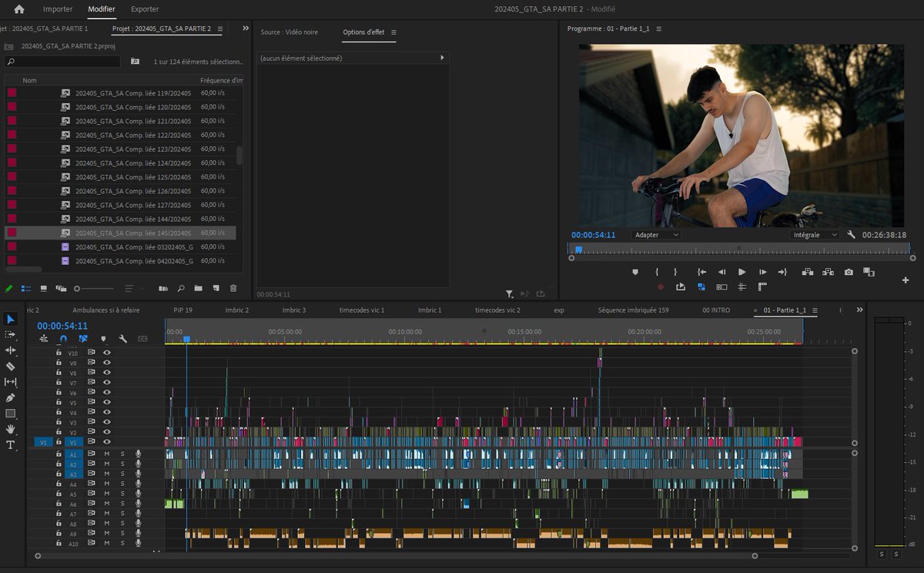Open the Program monitor settings wrench
This screenshot has height=573, width=924.
point(851,235)
